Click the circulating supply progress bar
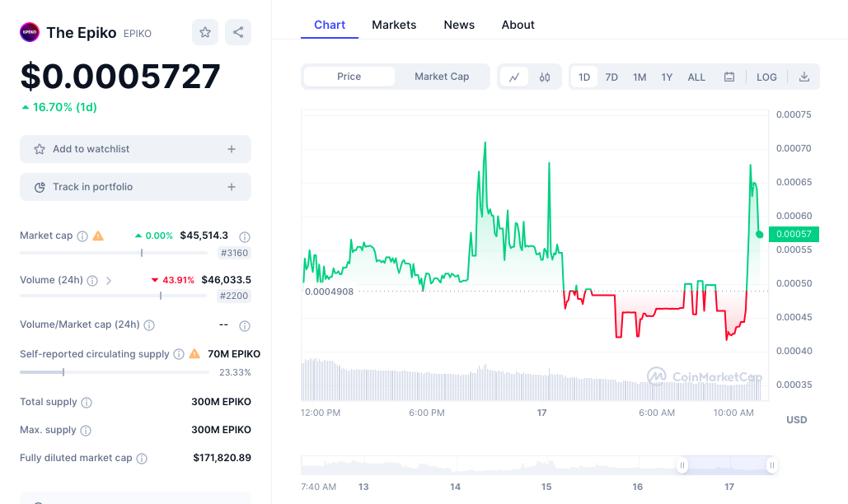The image size is (848, 504). [x=115, y=372]
